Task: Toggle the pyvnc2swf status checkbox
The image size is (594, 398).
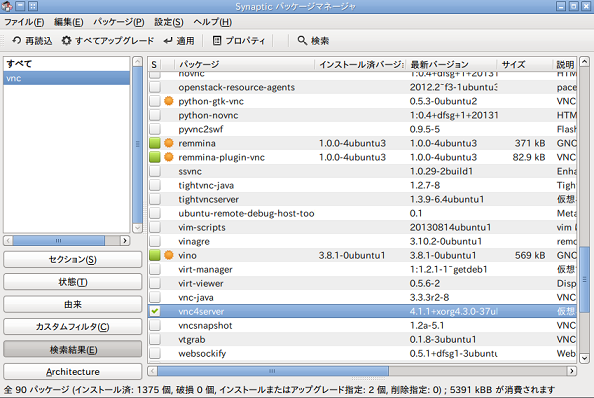Action: tap(155, 129)
